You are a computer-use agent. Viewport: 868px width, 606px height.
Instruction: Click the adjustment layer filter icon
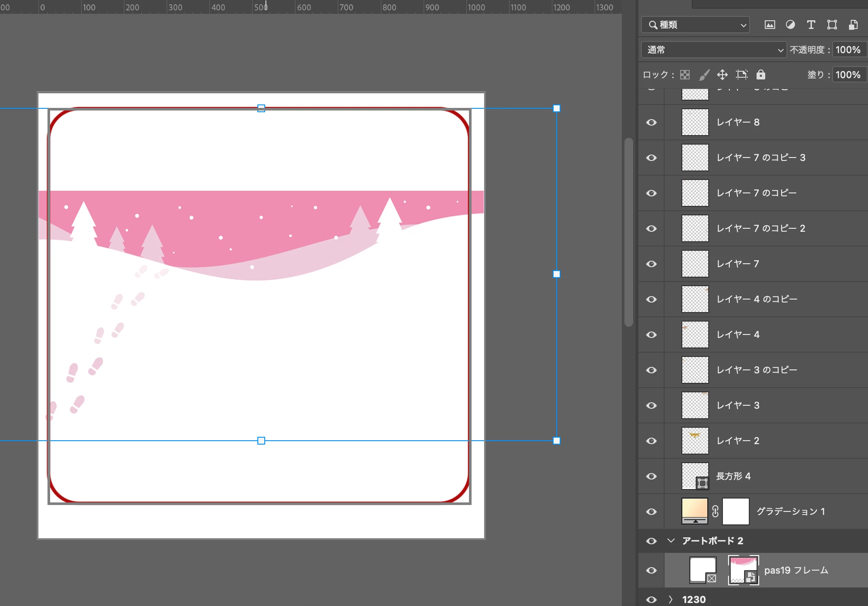[790, 25]
